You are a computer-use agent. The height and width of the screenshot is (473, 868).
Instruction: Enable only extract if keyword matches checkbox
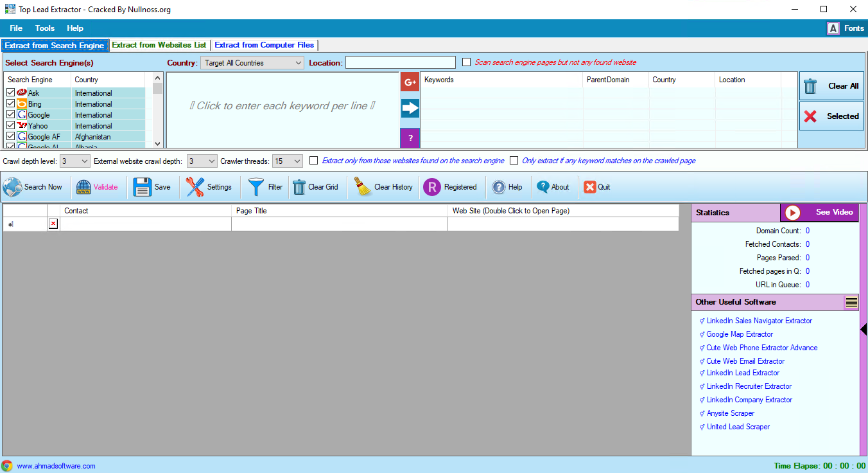(514, 161)
